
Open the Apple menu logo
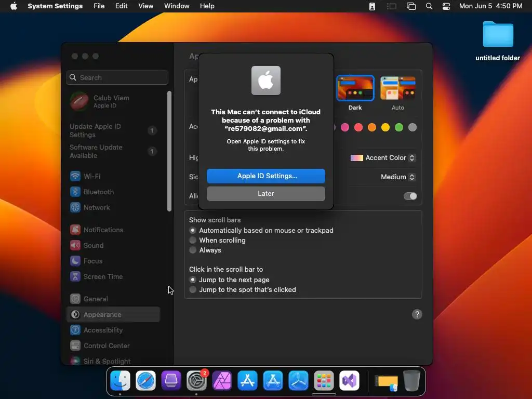[x=14, y=6]
